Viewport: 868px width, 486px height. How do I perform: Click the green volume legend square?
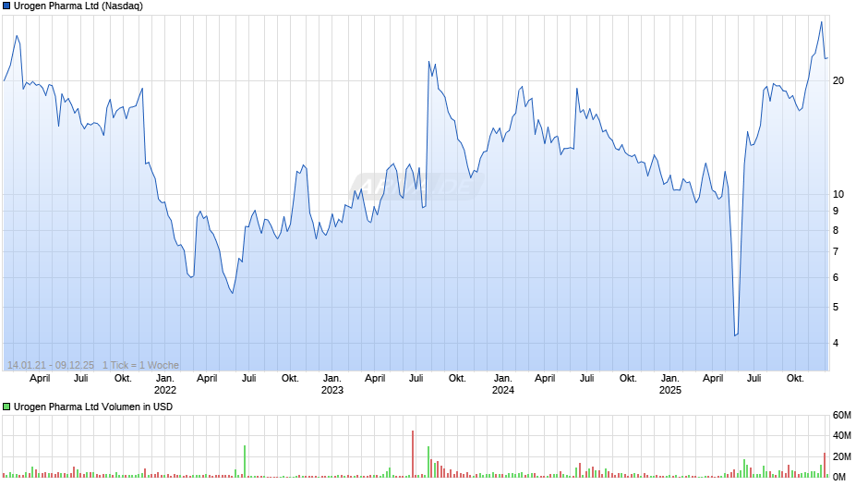[6, 407]
